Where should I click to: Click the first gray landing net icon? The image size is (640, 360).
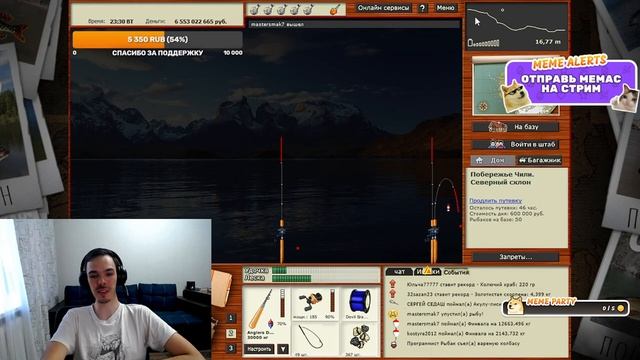tap(255, 9)
